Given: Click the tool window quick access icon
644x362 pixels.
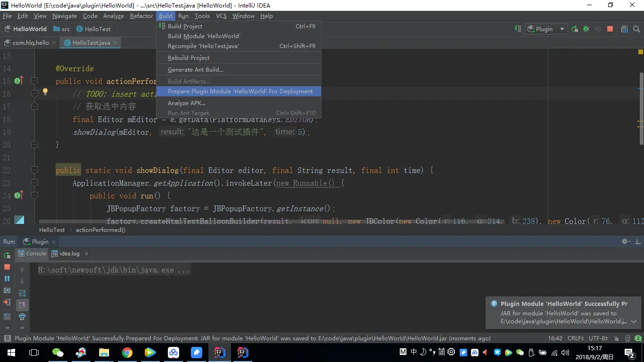Looking at the screenshot, I should pos(7,338).
